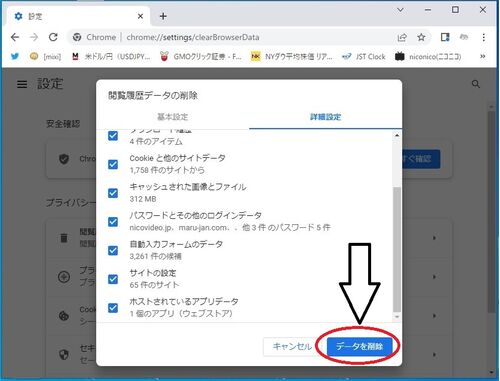Expand the background 閲覧履歴 row arrow
This screenshot has height=381, width=500.
pos(434,238)
